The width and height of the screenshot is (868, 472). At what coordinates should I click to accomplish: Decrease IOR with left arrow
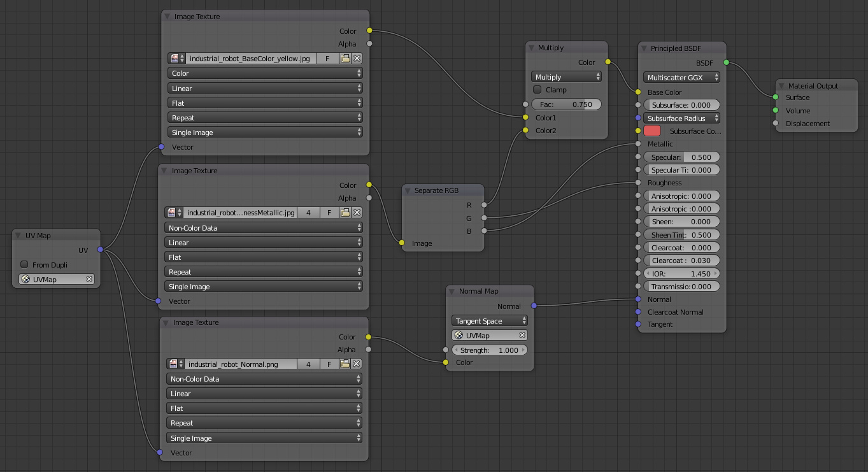click(648, 274)
